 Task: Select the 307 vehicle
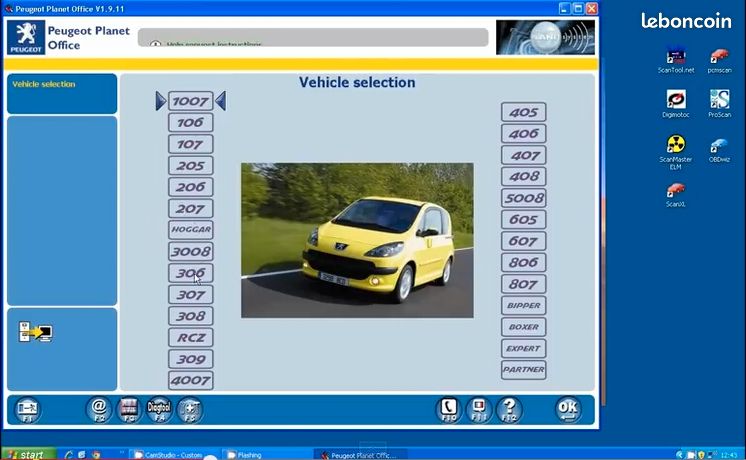pos(191,294)
